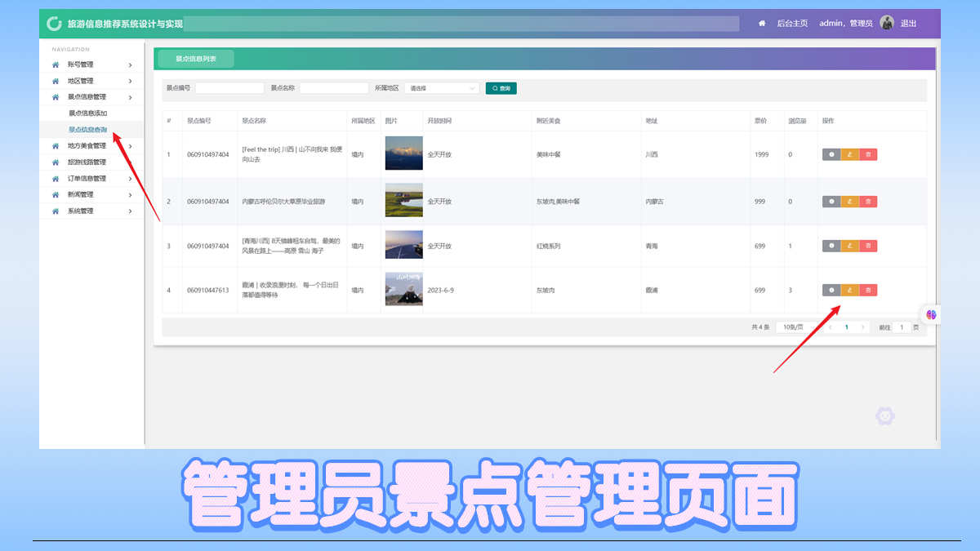The image size is (980, 551).
Task: Click the house icon next to 景点信息管理
Action: (x=56, y=97)
